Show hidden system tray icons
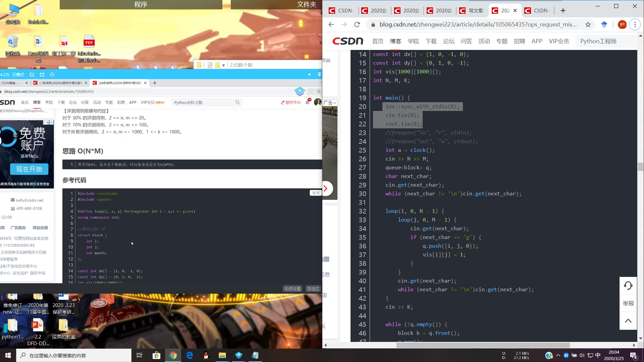The height and width of the screenshot is (362, 644). click(x=558, y=355)
